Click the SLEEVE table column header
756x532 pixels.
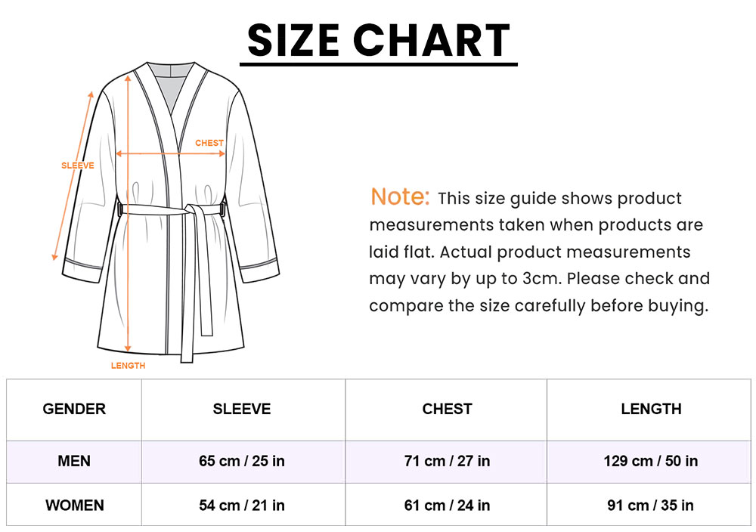click(242, 409)
